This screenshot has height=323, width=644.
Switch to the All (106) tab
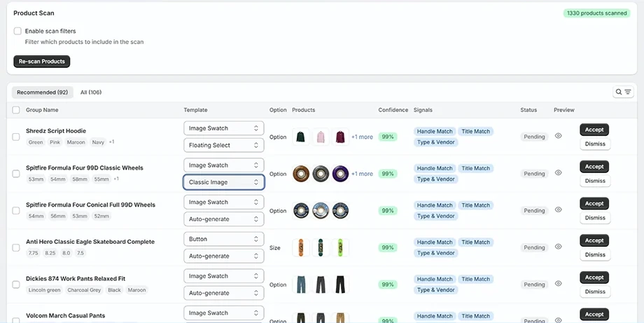coord(91,92)
